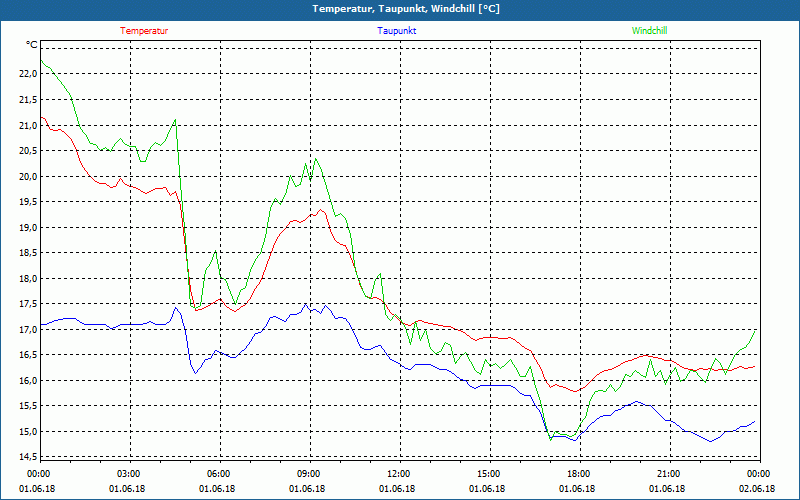800x500 pixels.
Task: Click the blue Taupunkt legend label
Action: [x=396, y=31]
